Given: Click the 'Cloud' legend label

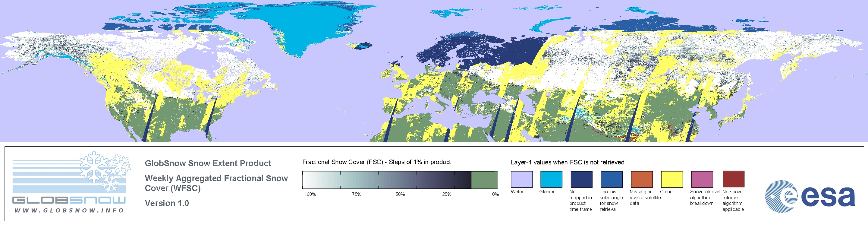Looking at the screenshot, I should (x=666, y=192).
